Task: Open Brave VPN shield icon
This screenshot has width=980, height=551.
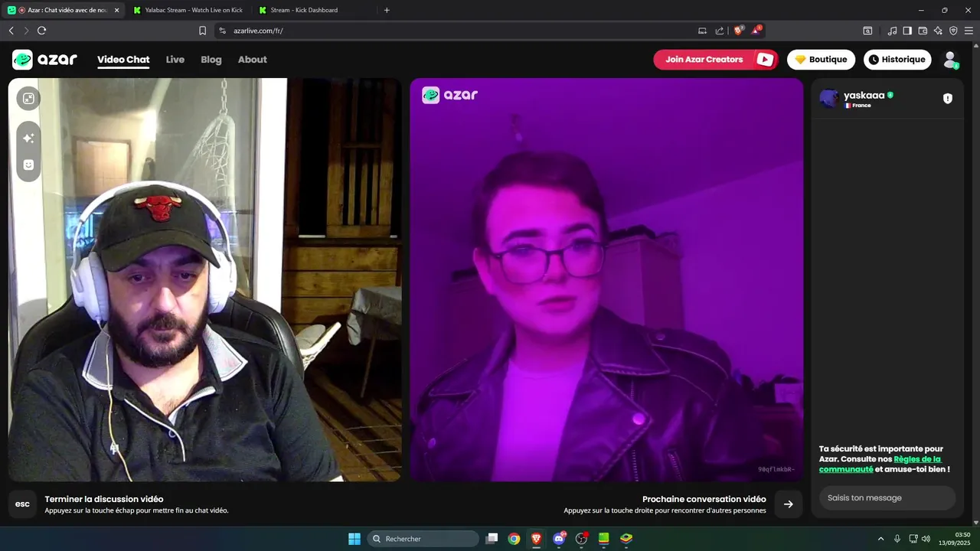Action: pyautogui.click(x=953, y=31)
